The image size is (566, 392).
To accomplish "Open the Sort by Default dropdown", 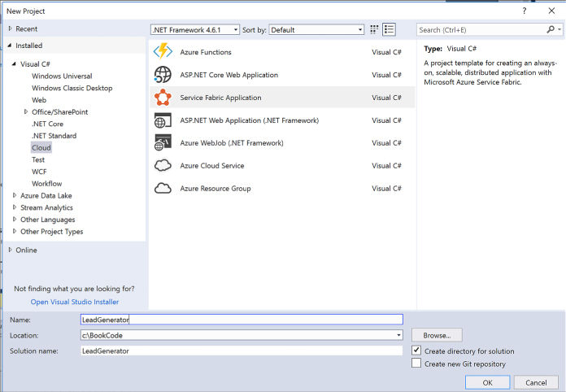I will coord(316,29).
